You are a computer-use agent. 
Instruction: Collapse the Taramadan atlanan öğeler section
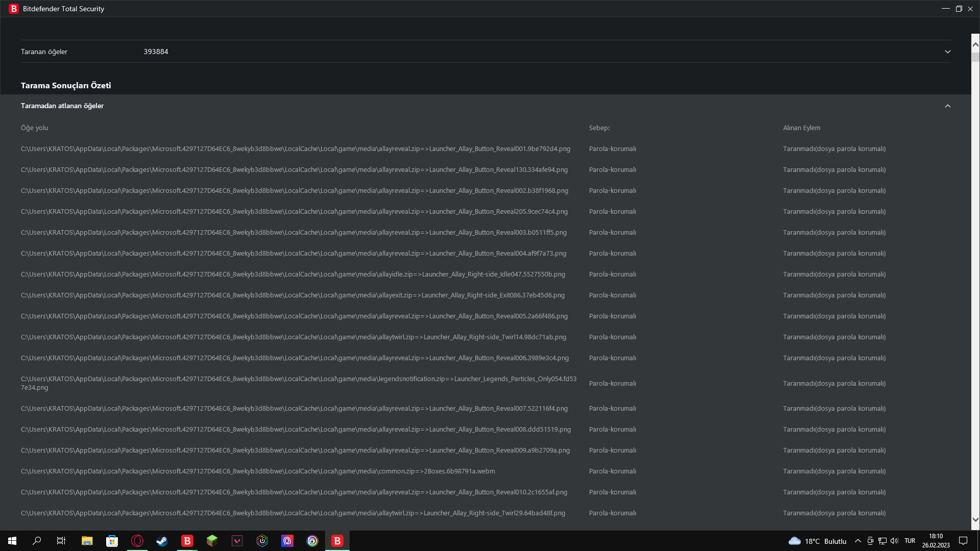(947, 106)
